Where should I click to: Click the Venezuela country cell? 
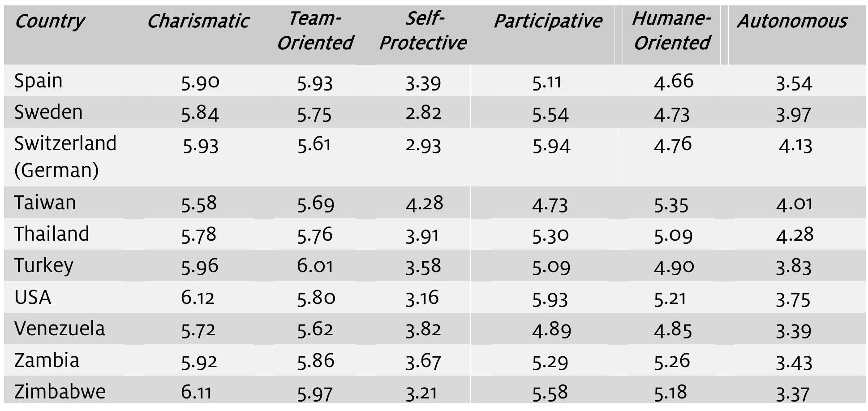click(60, 329)
